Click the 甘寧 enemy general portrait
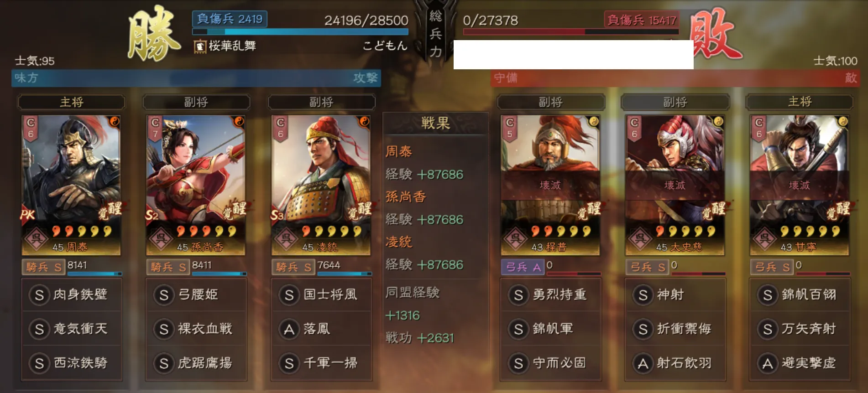 click(800, 185)
